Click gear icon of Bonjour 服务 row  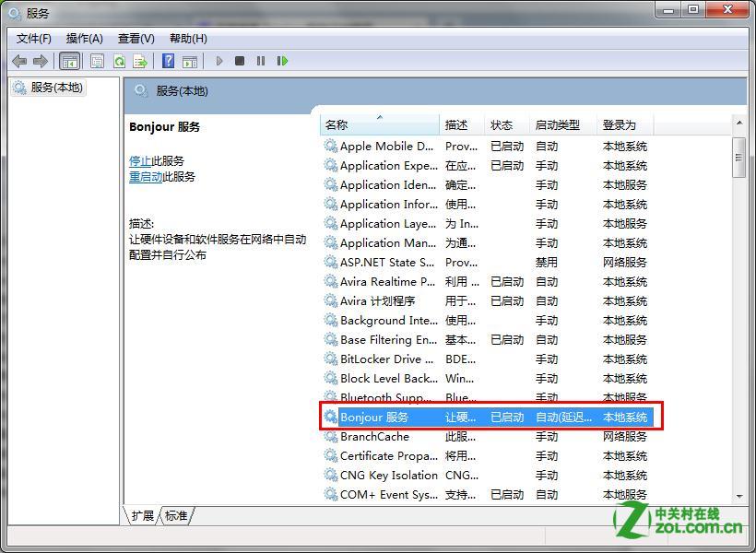pyautogui.click(x=331, y=417)
